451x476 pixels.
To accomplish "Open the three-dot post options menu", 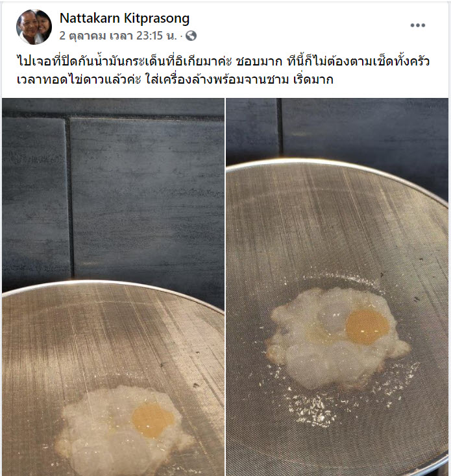I will (418, 25).
